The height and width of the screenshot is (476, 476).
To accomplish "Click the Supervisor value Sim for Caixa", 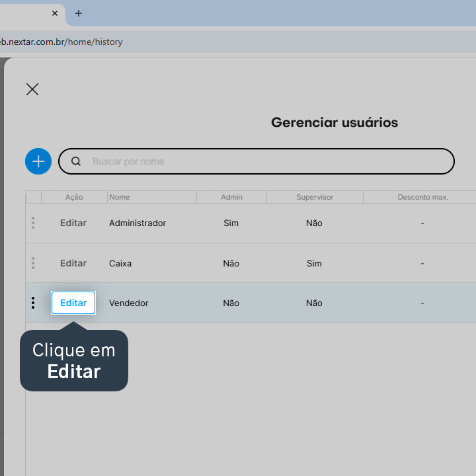I will click(314, 263).
